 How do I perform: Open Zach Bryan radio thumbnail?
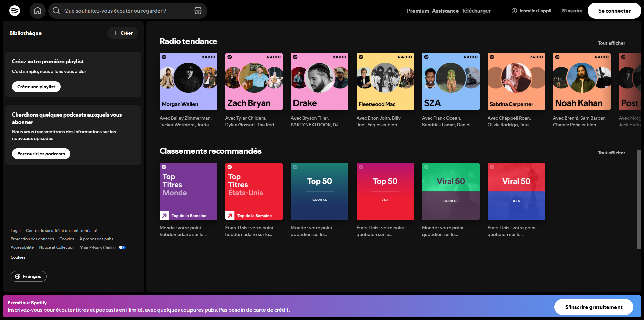tap(254, 82)
